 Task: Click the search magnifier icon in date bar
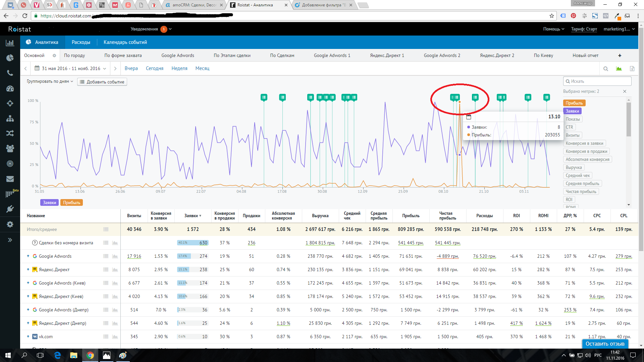(606, 69)
